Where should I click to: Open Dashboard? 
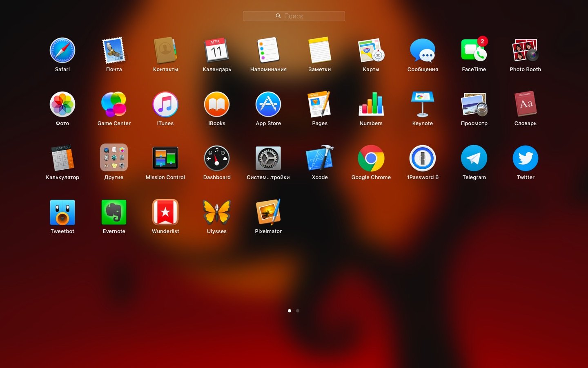(x=217, y=159)
